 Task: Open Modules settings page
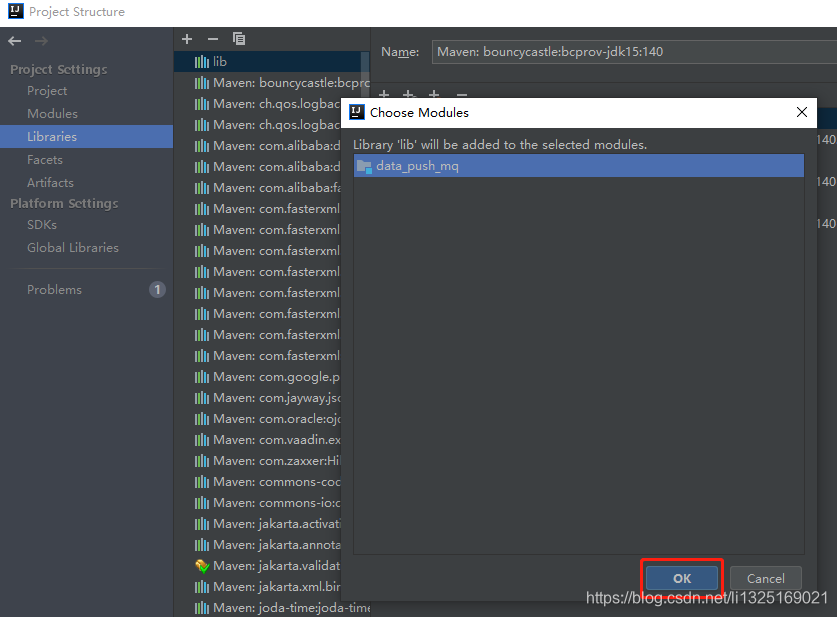pyautogui.click(x=52, y=114)
